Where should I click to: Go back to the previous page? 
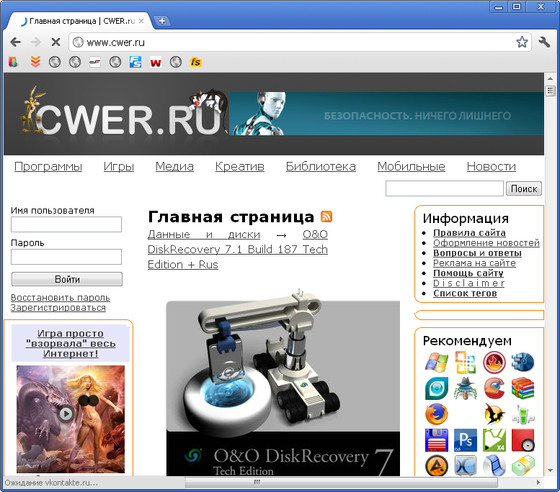tap(15, 42)
